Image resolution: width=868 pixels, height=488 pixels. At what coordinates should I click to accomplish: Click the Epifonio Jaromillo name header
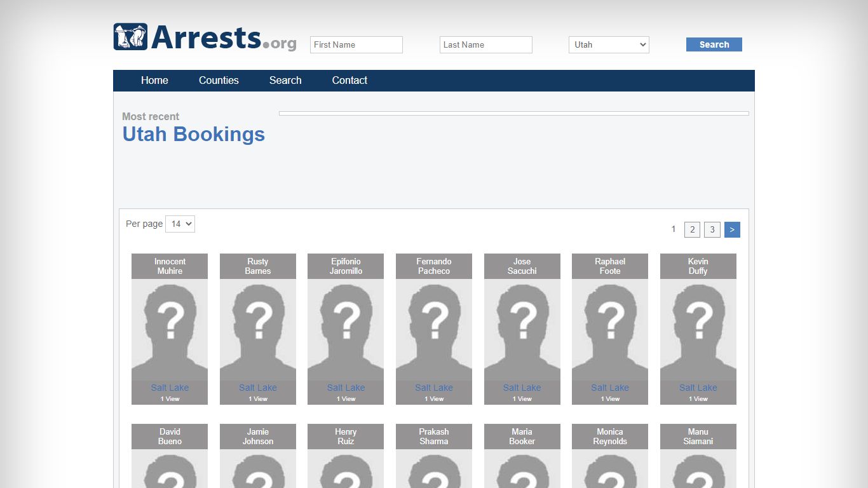pyautogui.click(x=346, y=266)
